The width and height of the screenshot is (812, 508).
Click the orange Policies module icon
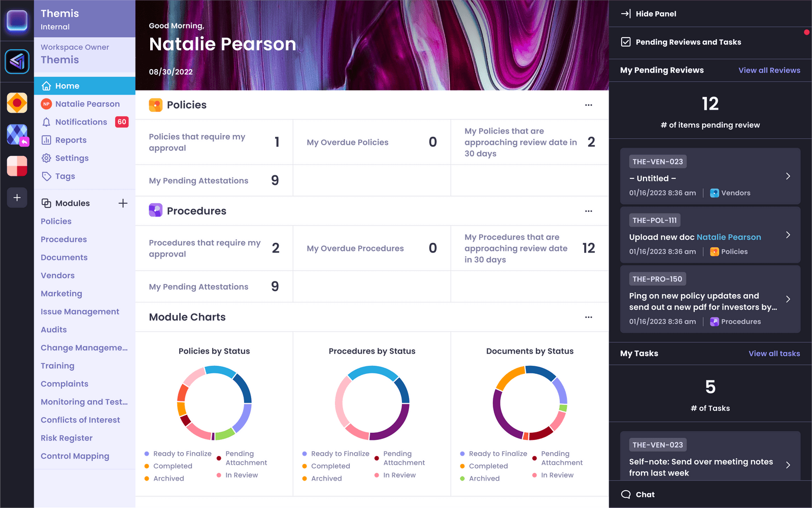(156, 105)
